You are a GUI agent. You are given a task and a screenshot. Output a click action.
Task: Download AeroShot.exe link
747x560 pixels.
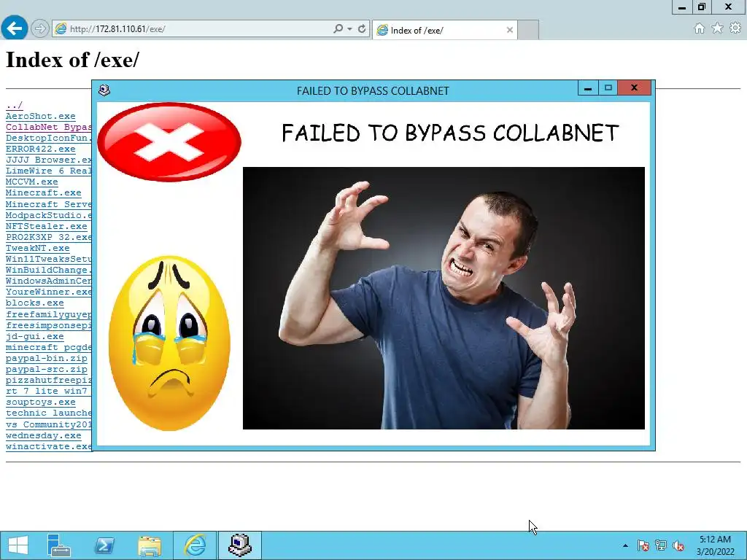(41, 116)
